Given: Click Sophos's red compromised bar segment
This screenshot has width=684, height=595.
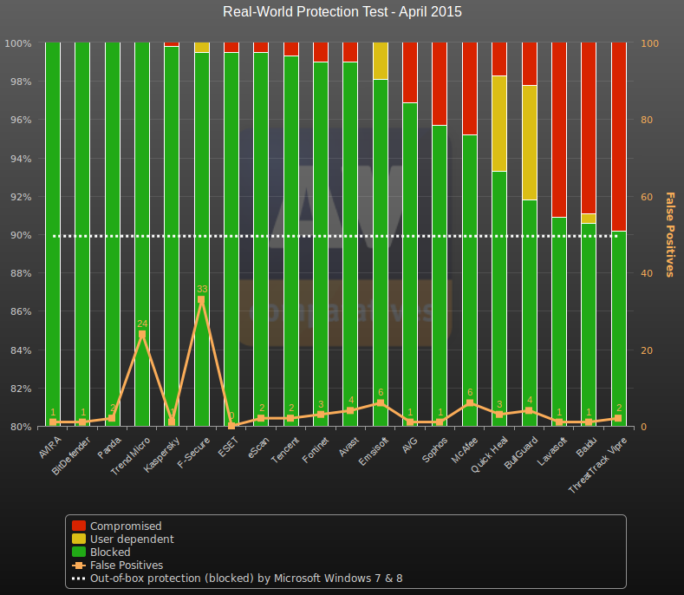Looking at the screenshot, I should [x=440, y=84].
